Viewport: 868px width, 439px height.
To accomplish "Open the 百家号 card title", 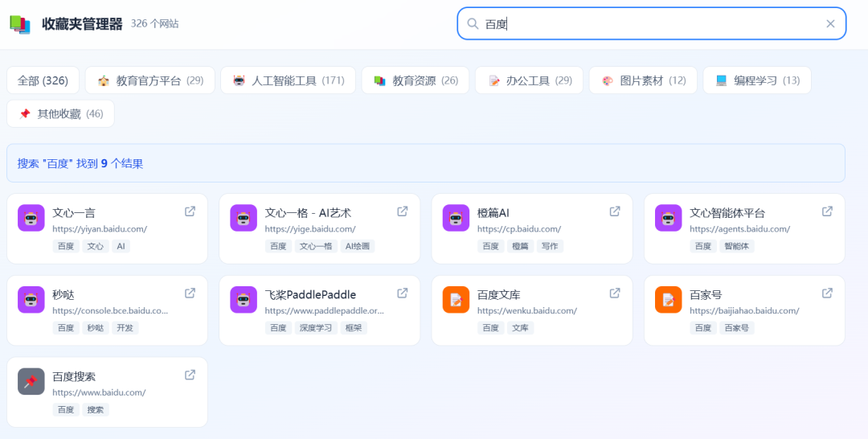I will point(706,295).
